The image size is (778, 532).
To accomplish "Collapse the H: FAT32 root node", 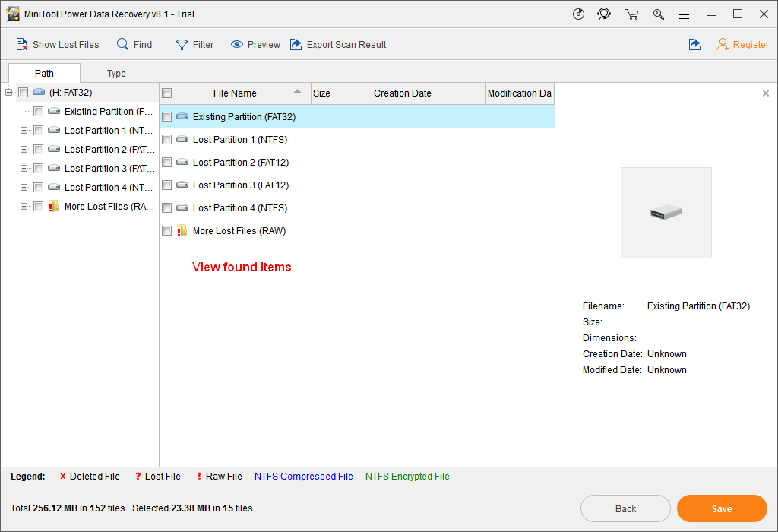I will tap(8, 93).
